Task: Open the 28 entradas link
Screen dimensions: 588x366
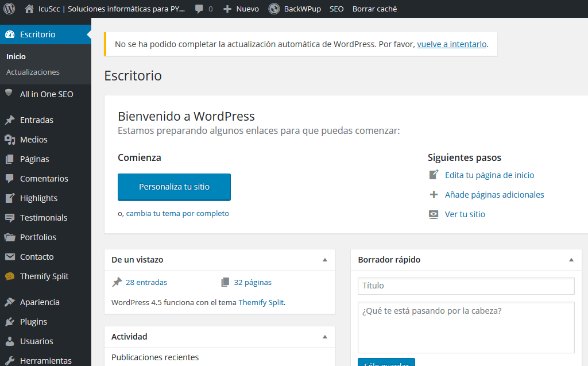Action: coord(146,282)
